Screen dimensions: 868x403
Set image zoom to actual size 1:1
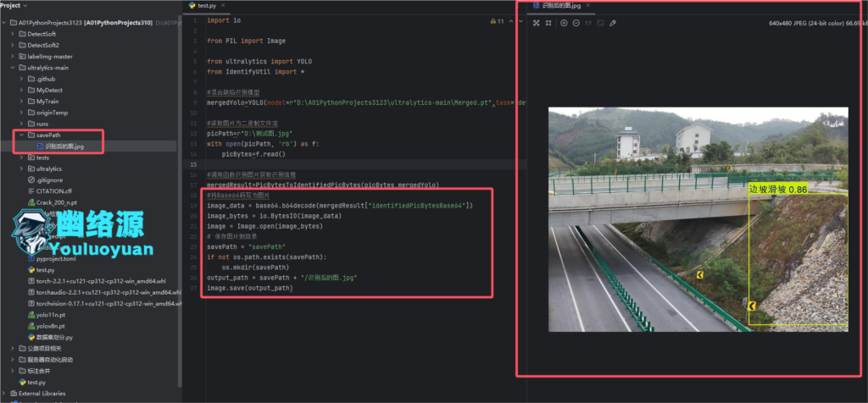click(x=588, y=23)
